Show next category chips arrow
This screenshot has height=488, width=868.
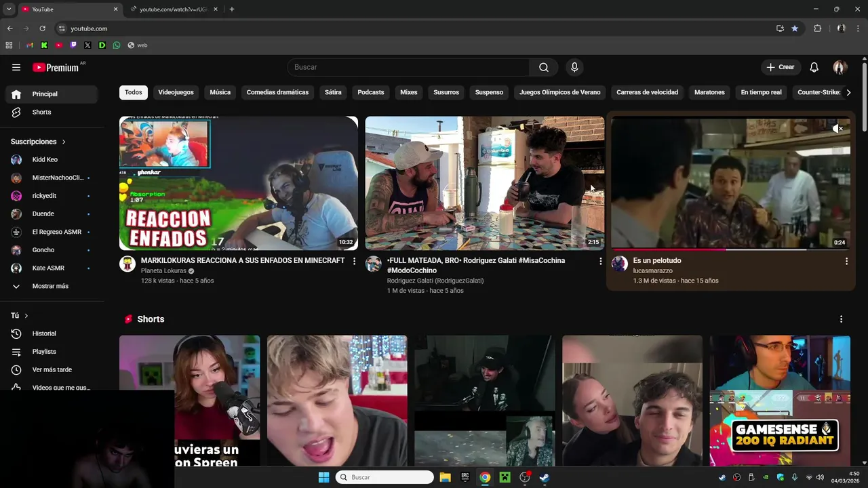click(x=848, y=92)
